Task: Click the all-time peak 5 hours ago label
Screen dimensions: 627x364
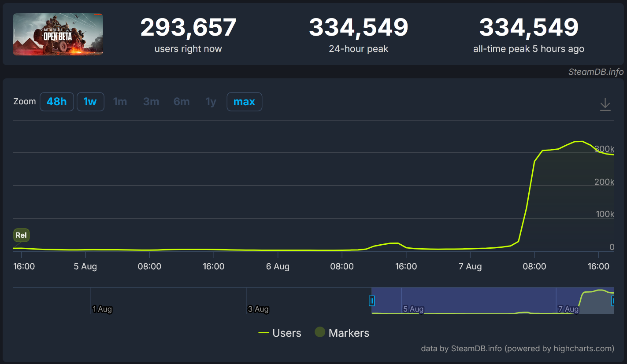Action: 529,49
